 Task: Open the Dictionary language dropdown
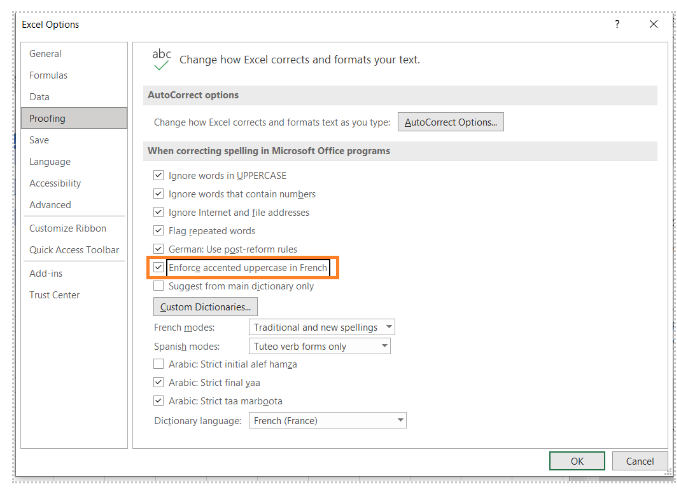click(327, 421)
